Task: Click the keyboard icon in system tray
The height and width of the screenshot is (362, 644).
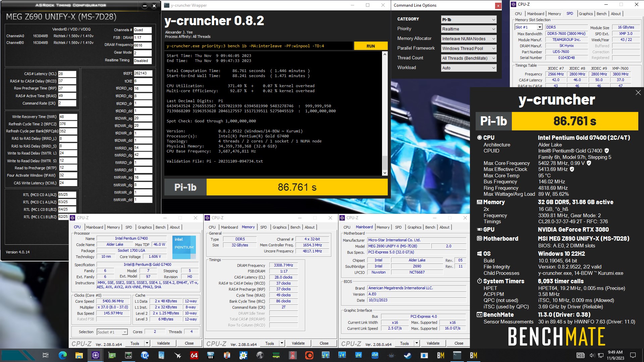Action: (580, 355)
